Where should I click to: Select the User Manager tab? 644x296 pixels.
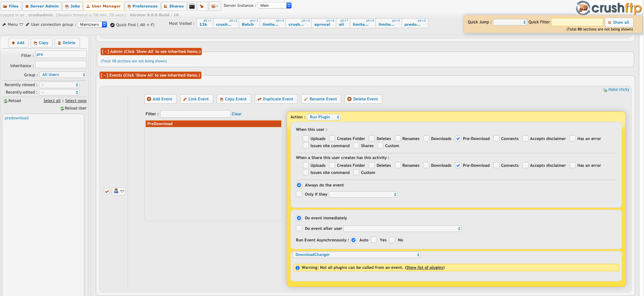coord(104,6)
